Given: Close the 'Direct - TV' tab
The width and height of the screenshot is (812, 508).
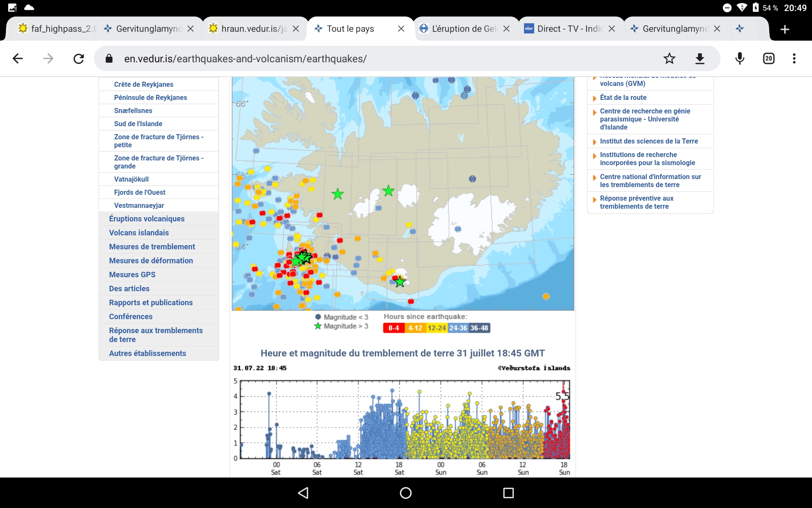Looking at the screenshot, I should click(x=612, y=29).
